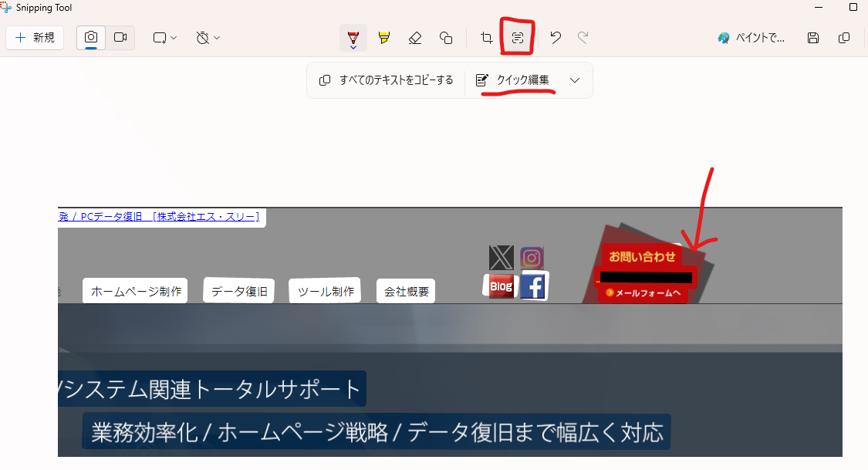Expand the クイック編集 chevron menu
868x470 pixels.
(x=575, y=80)
